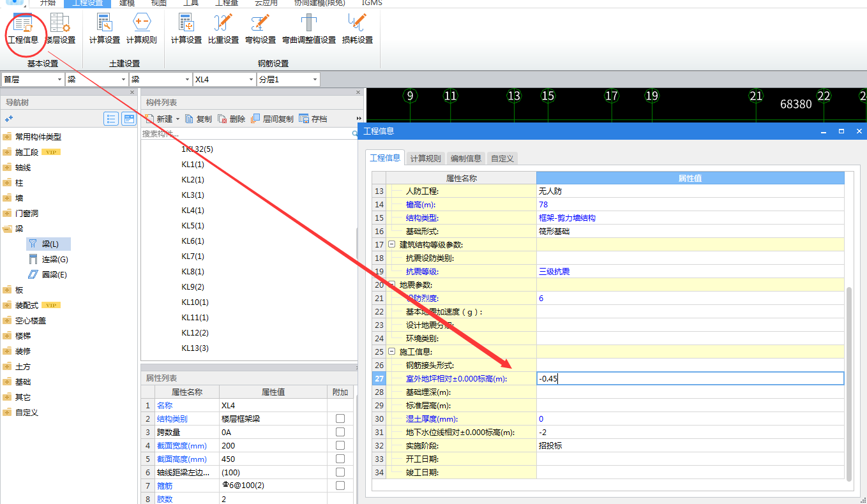The height and width of the screenshot is (504, 867).
Task: Open 楼层设置 ribbon icon
Action: pos(61,29)
